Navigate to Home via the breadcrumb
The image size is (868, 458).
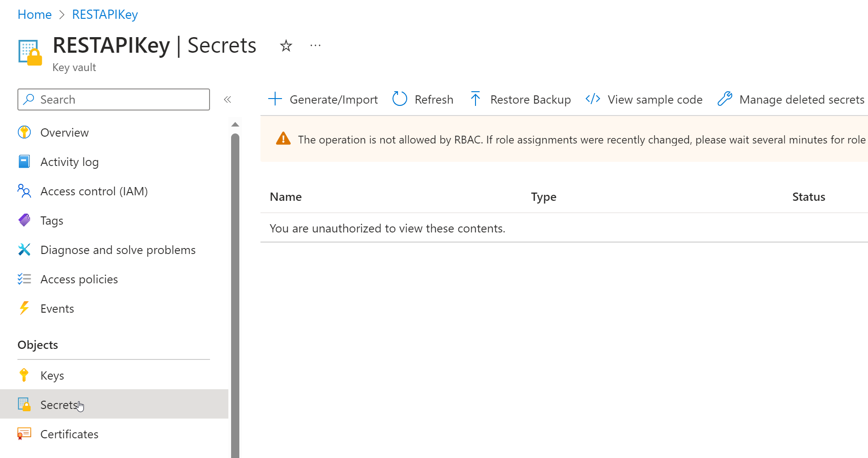[34, 14]
